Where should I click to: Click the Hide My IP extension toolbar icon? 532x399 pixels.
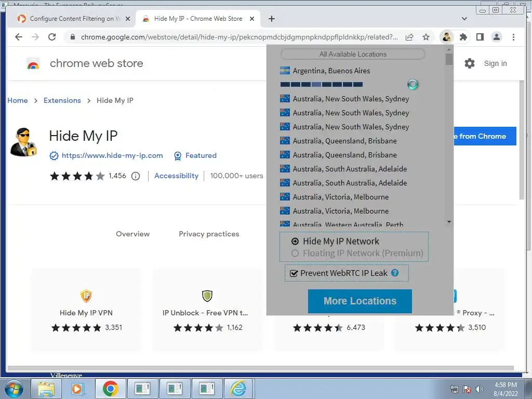coord(446,37)
